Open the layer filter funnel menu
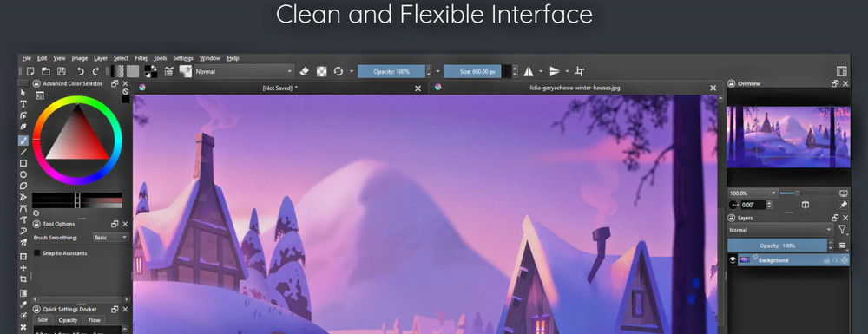868x334 pixels. point(843,230)
